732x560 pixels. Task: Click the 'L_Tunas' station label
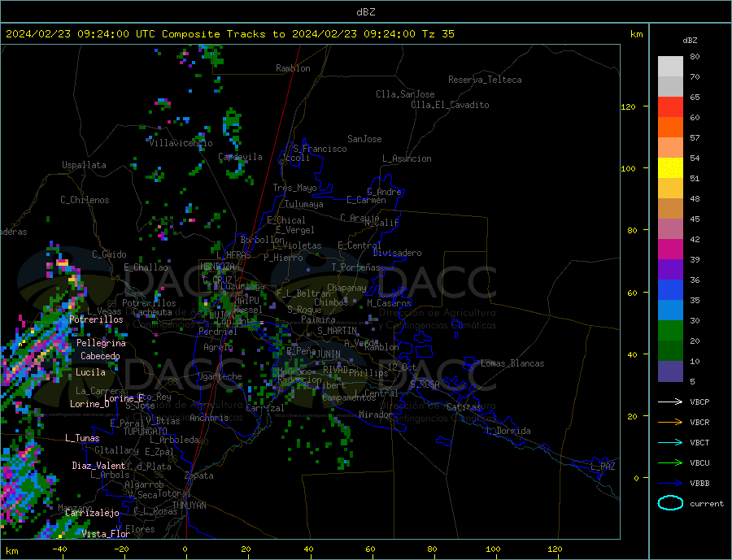pos(82,438)
